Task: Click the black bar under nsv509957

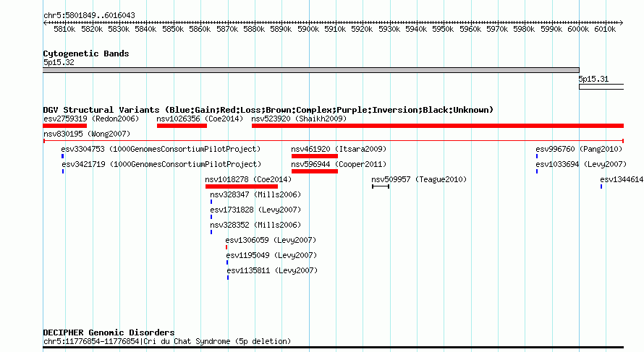Action: click(x=381, y=186)
